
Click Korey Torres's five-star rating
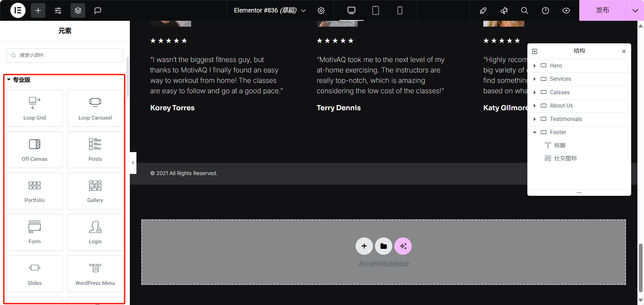(x=169, y=41)
